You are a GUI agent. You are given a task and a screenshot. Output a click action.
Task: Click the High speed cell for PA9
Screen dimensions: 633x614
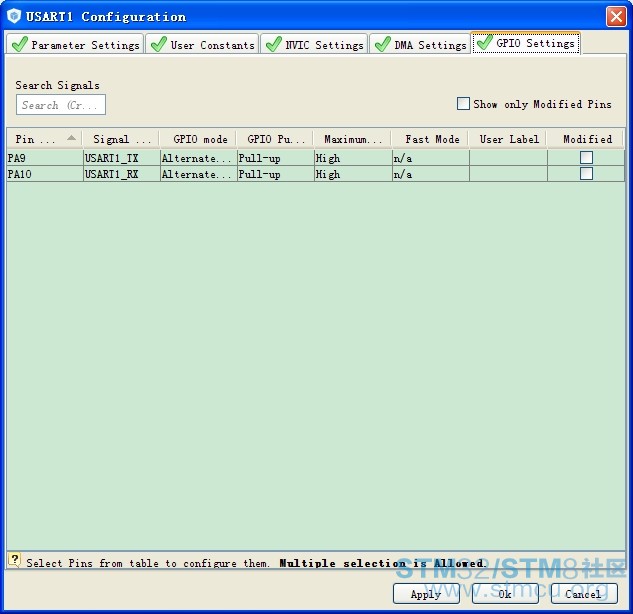coord(353,158)
